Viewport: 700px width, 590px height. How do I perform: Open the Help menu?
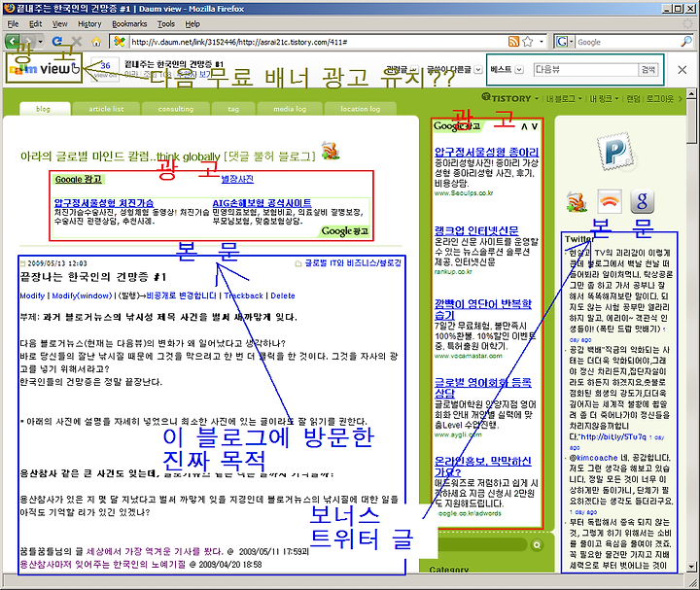(x=192, y=24)
